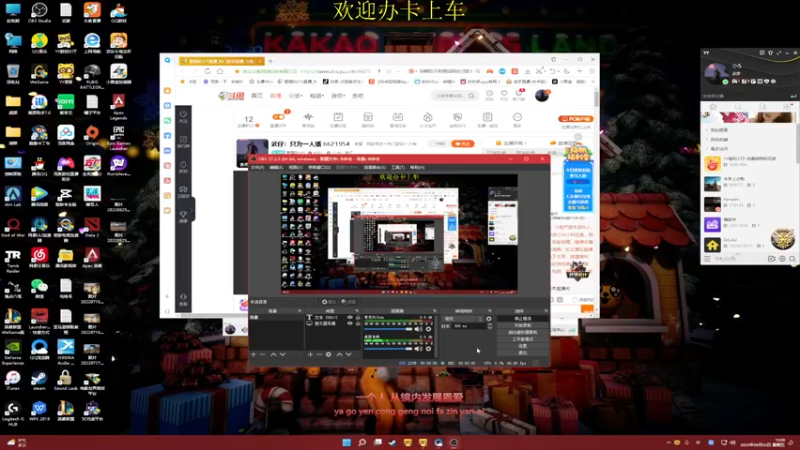Open the God of War desktop shortcut
Screen dimensions: 800x450
pyautogui.click(x=13, y=228)
